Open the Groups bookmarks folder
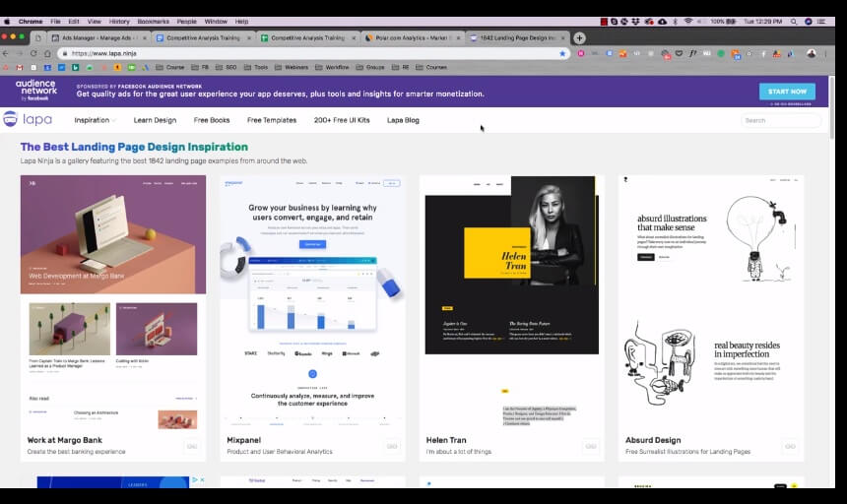The width and height of the screenshot is (847, 504). pos(370,68)
